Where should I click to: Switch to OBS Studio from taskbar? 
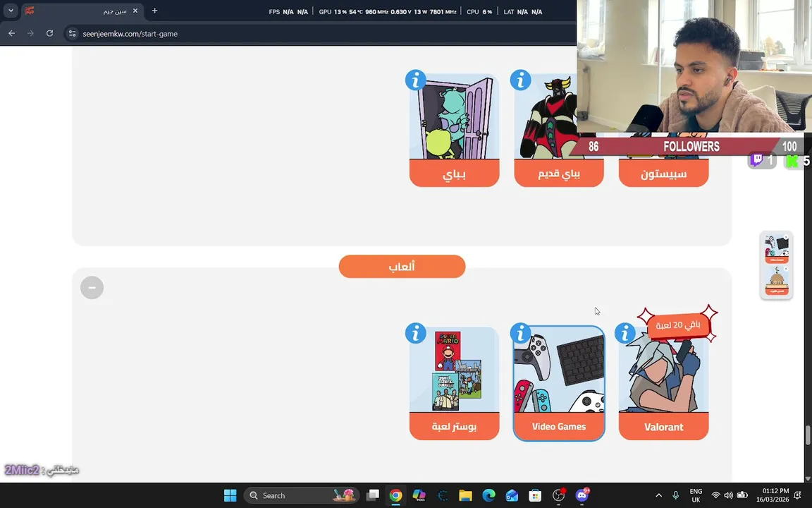(559, 495)
